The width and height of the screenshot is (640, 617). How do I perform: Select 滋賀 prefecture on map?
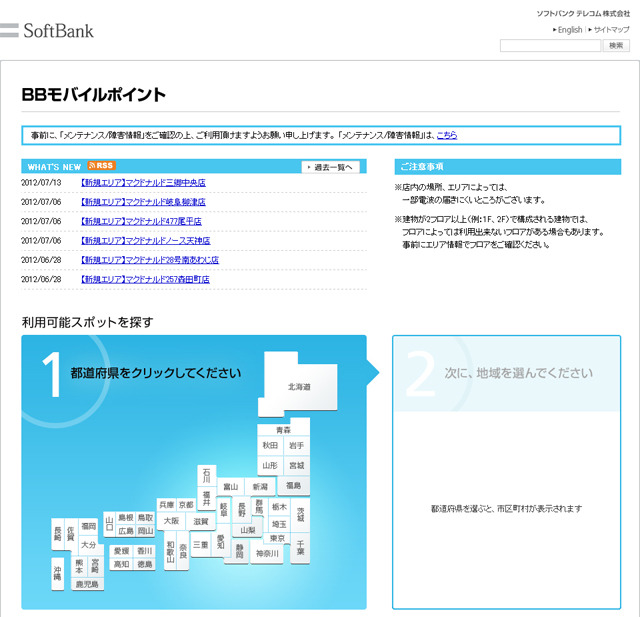coord(201,522)
